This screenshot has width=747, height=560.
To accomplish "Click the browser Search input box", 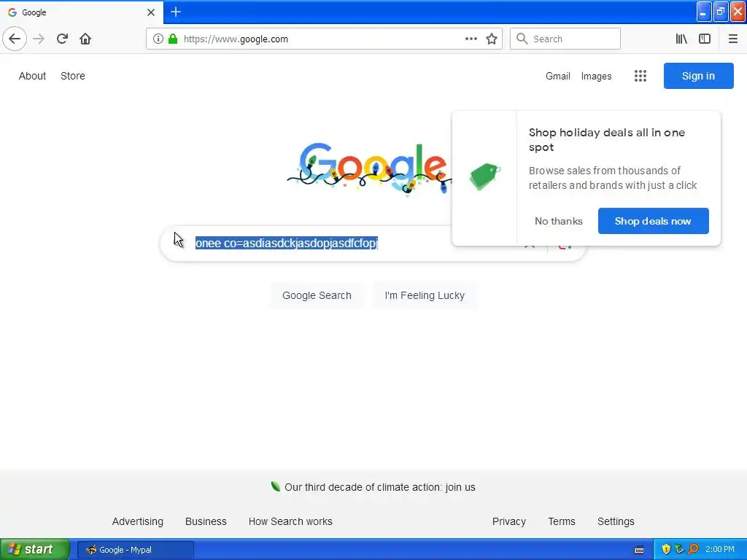I will pyautogui.click(x=565, y=39).
